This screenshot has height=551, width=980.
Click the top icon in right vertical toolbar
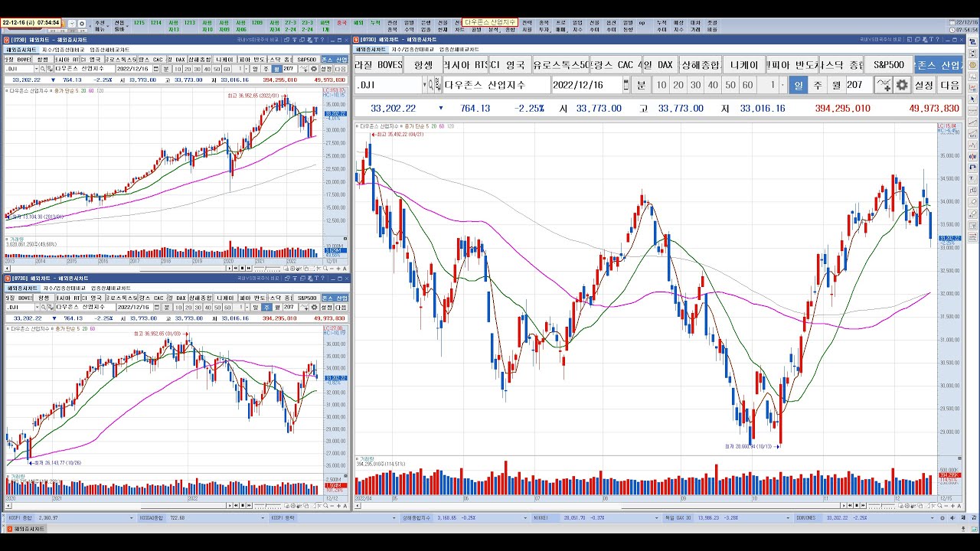[972, 42]
